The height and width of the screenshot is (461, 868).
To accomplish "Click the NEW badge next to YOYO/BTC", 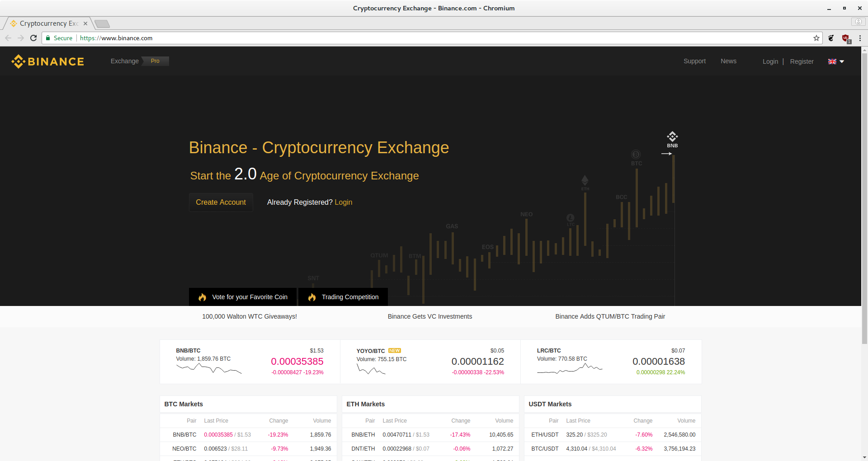I will pyautogui.click(x=394, y=351).
